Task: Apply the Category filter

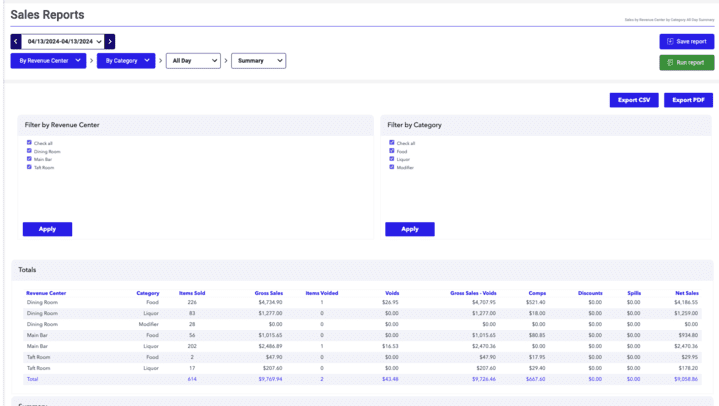Action: pos(410,229)
